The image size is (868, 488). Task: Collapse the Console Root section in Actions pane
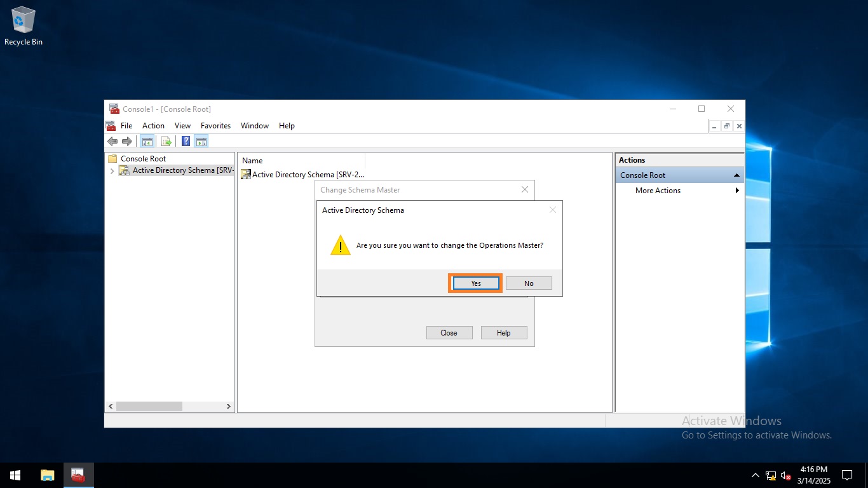(x=736, y=175)
